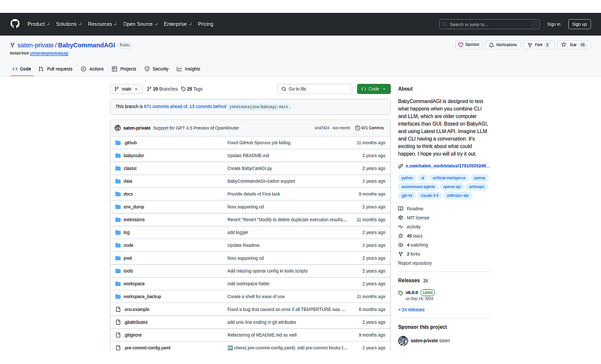This screenshot has height=364, width=601.
Task: Switch to the Pull requests tab
Action: coord(55,69)
